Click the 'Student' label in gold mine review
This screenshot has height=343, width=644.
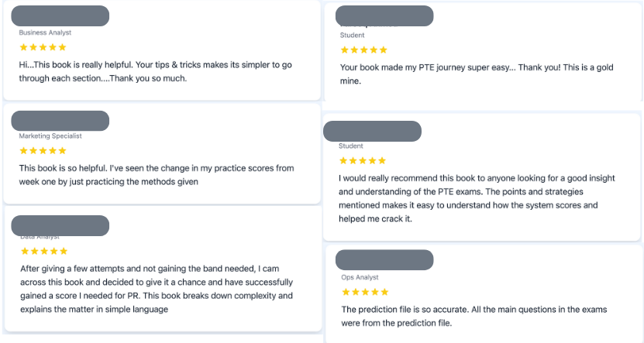click(352, 36)
